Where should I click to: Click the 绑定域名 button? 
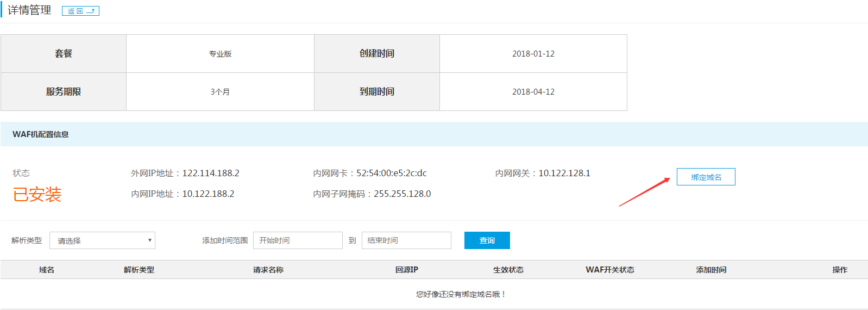pos(706,177)
